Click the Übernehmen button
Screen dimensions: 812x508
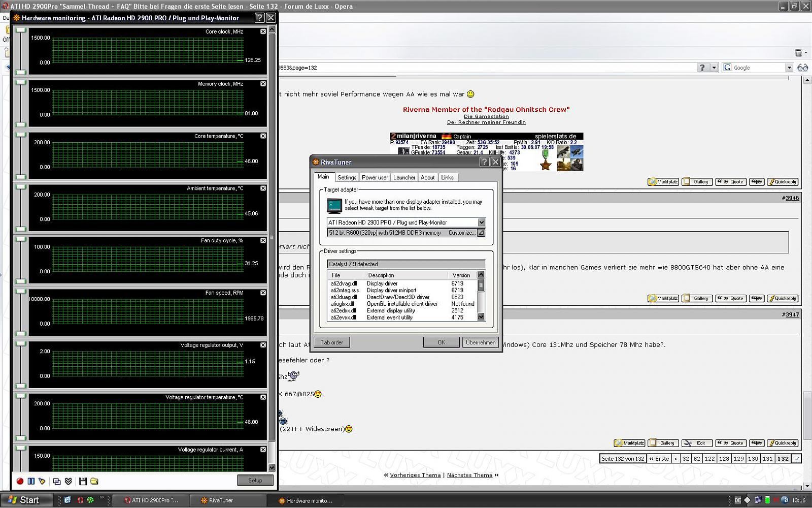[x=481, y=342]
